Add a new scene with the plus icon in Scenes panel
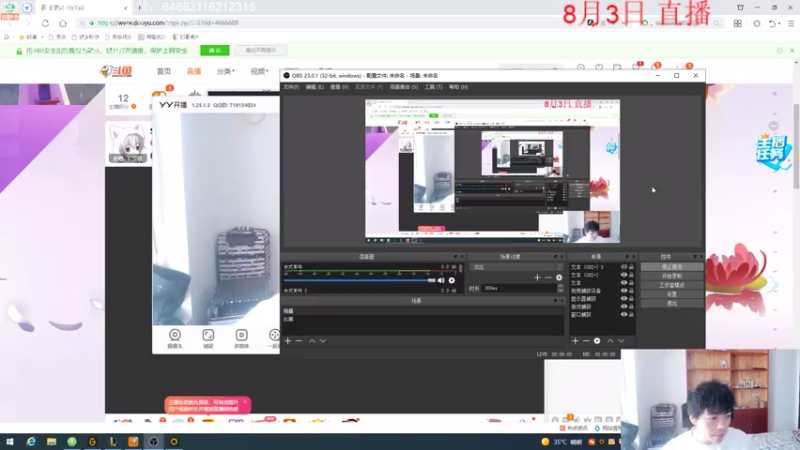800x450 pixels. 288,341
